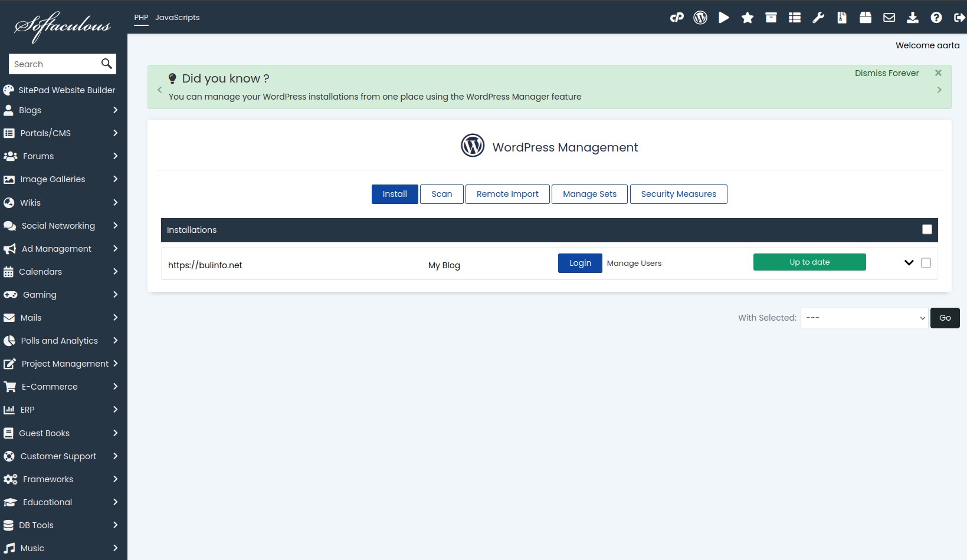Expand the Mails category

pyautogui.click(x=116, y=318)
